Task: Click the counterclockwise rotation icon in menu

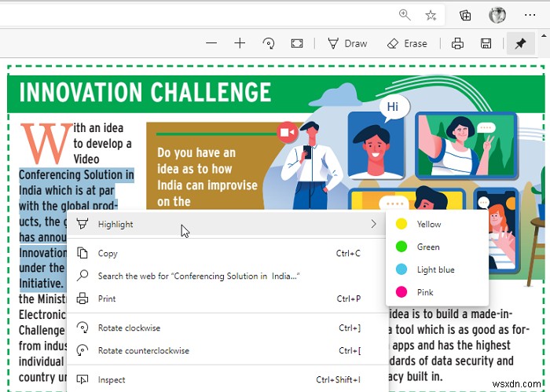Action: coord(82,350)
